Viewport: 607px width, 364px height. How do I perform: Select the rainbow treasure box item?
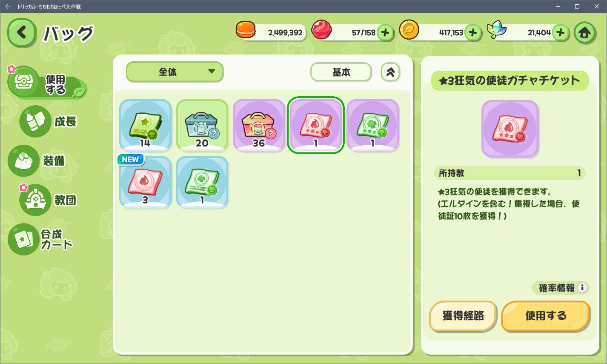(259, 125)
